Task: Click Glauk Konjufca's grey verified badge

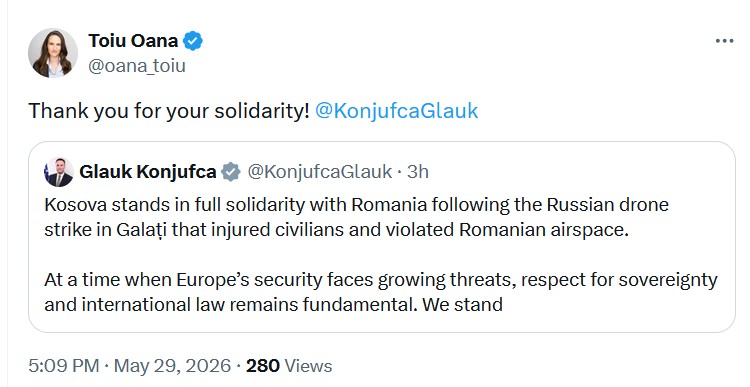Action: click(231, 172)
